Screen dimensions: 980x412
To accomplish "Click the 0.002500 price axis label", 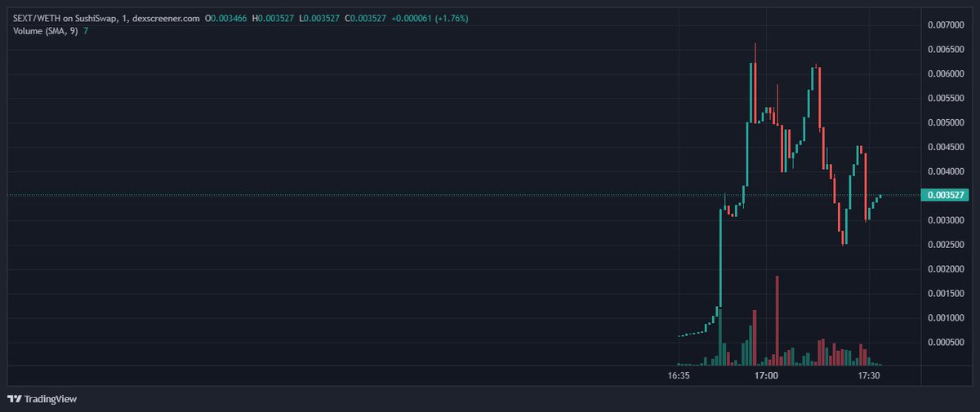I will pos(947,245).
